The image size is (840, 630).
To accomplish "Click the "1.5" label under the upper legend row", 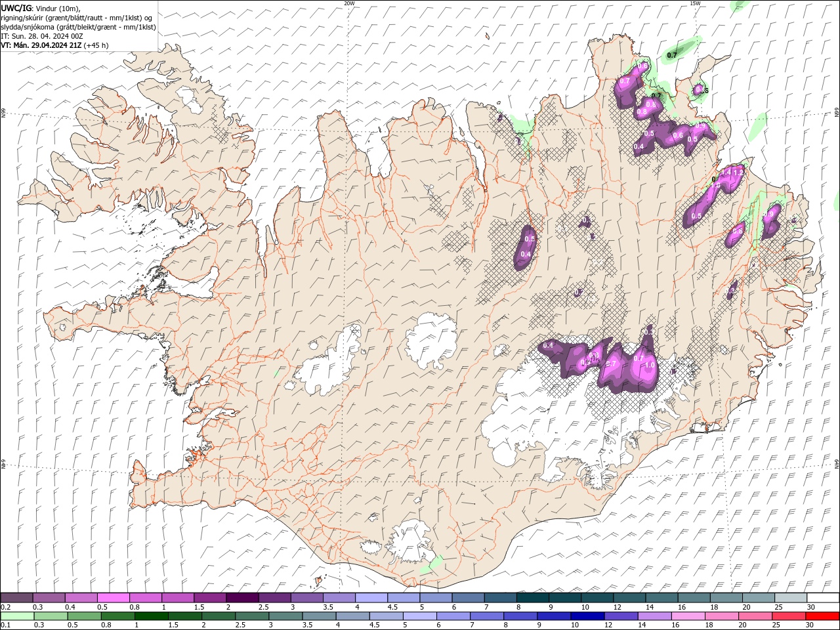I will [x=199, y=607].
